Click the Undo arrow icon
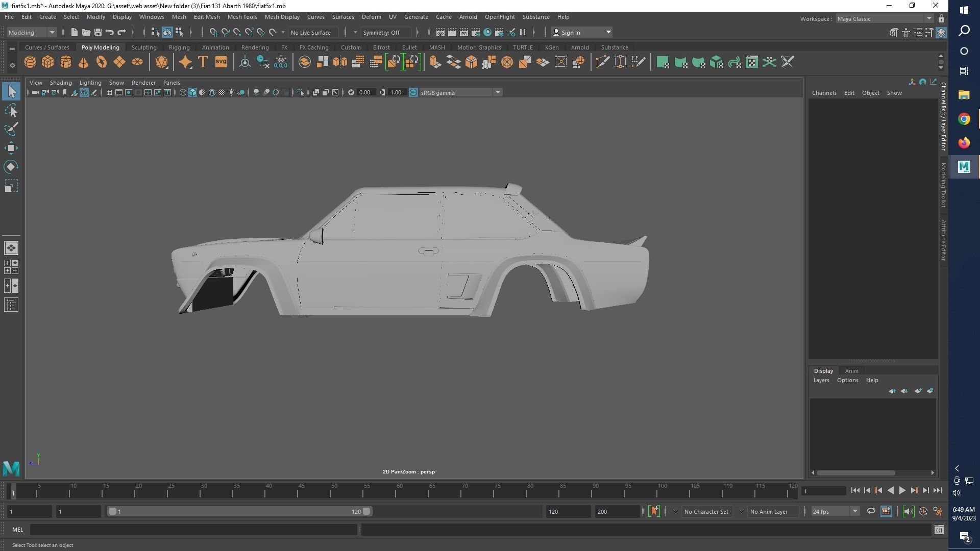980x551 pixels. [x=110, y=33]
